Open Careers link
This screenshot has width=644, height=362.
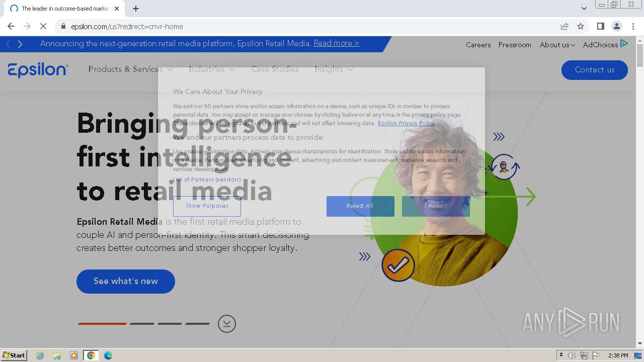pos(478,45)
